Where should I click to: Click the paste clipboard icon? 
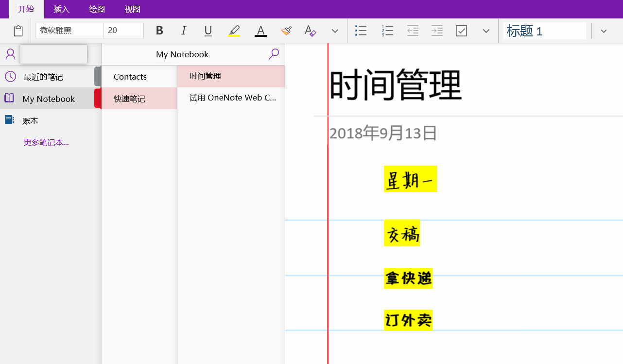pos(18,31)
